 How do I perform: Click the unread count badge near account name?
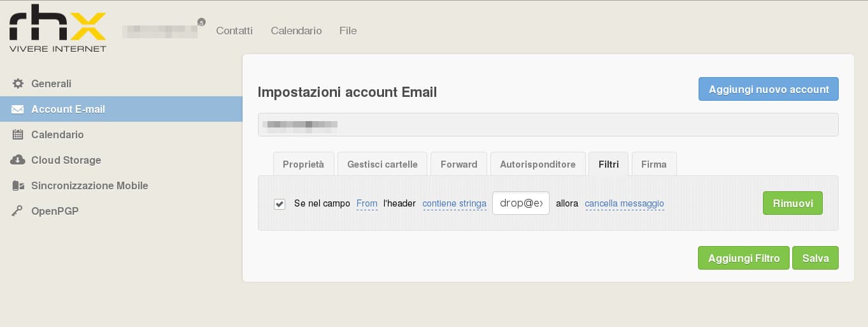point(201,22)
